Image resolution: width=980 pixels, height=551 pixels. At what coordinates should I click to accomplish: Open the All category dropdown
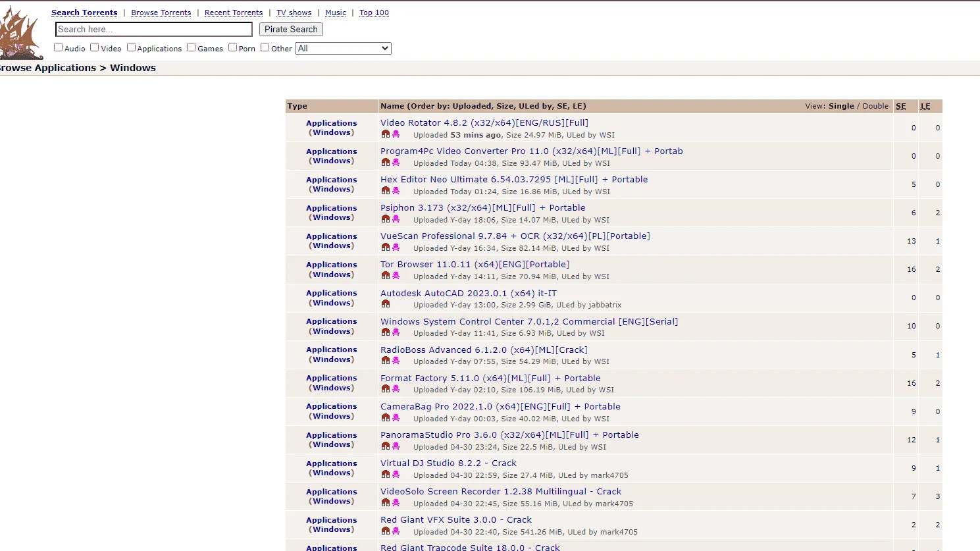pyautogui.click(x=343, y=48)
